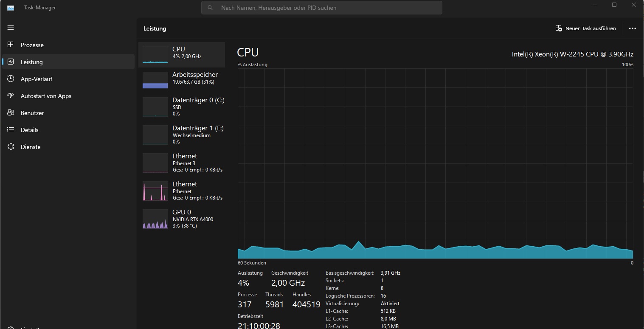Select the Leistung performance icon

[x=11, y=62]
